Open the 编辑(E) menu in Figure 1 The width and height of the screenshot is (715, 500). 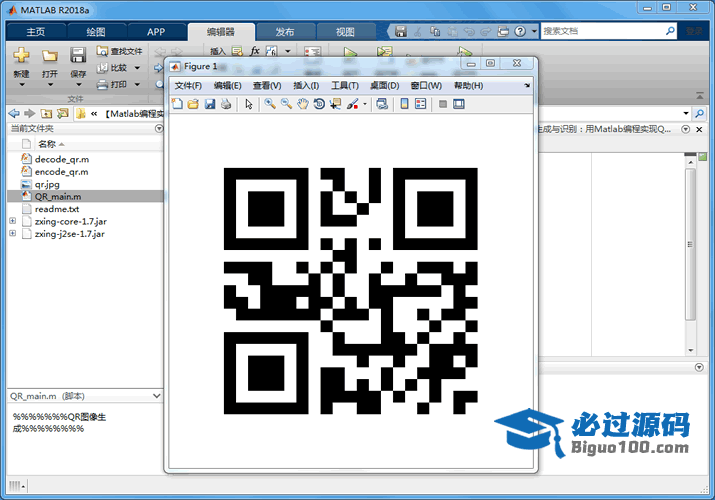(228, 86)
